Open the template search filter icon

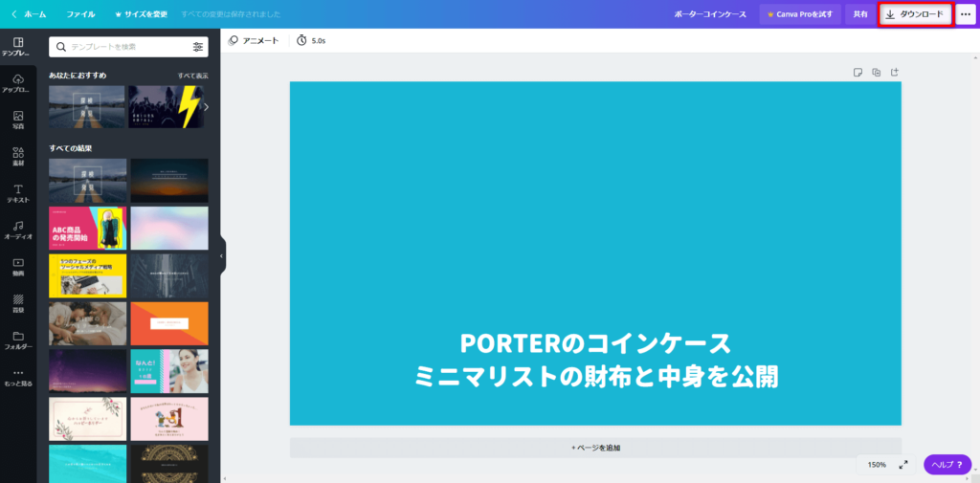coord(197,47)
